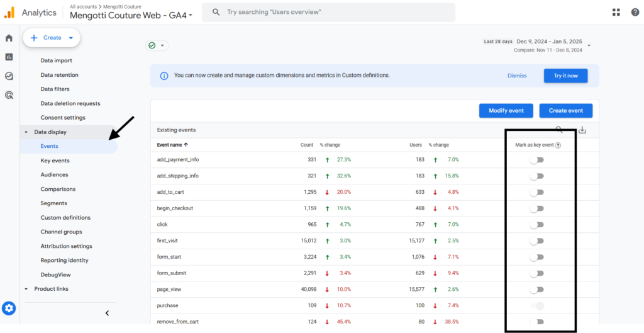Sort by the Event name column header
The image size is (644, 333).
(169, 145)
